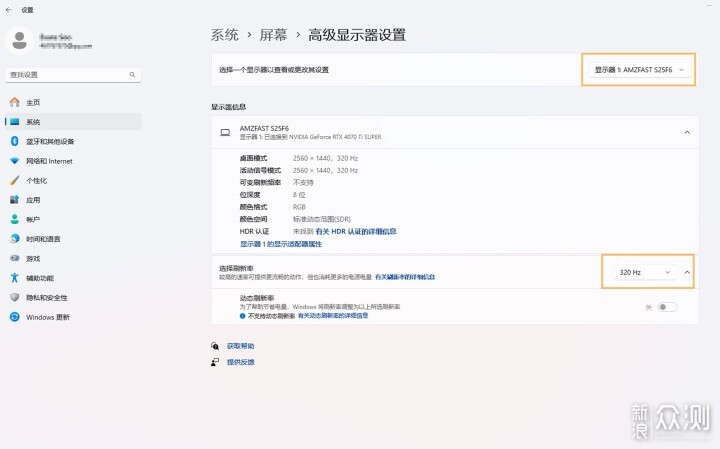The image size is (720, 449).
Task: Click the 高级显示器设置 page heading
Action: pyautogui.click(x=357, y=35)
